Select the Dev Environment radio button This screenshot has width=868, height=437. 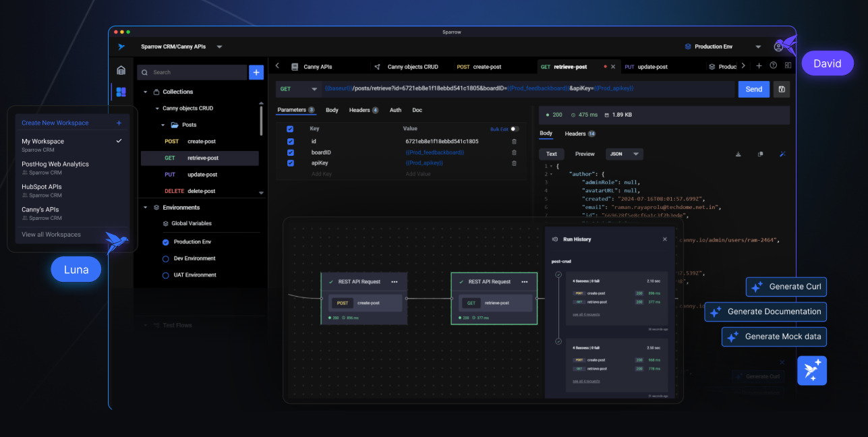click(166, 258)
